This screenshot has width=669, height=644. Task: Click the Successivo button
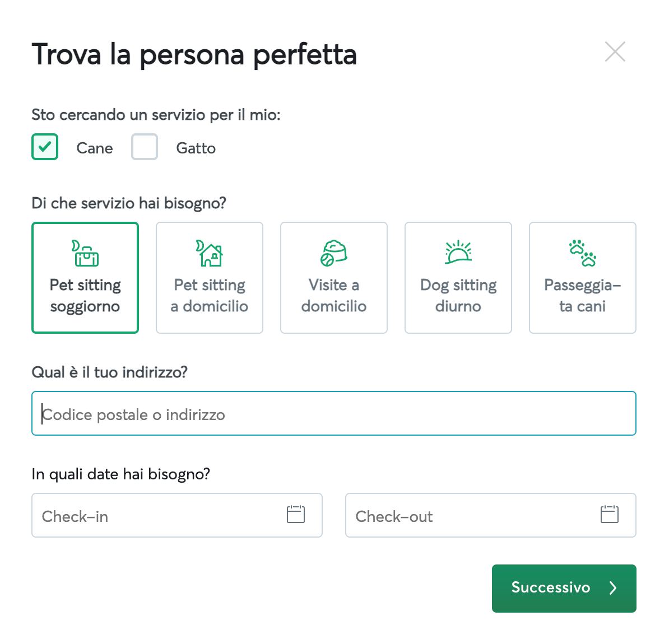tap(564, 589)
